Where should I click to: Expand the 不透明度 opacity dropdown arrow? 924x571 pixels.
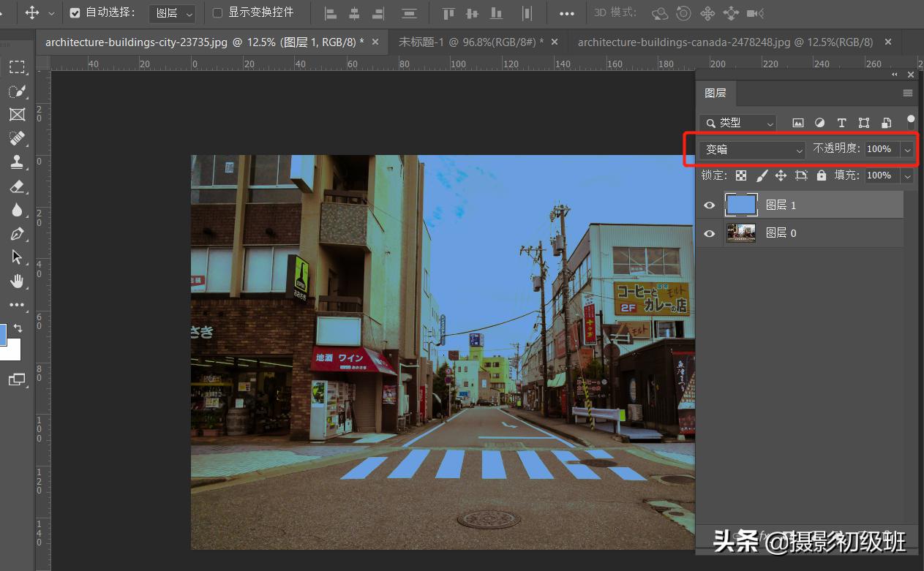[x=908, y=149]
